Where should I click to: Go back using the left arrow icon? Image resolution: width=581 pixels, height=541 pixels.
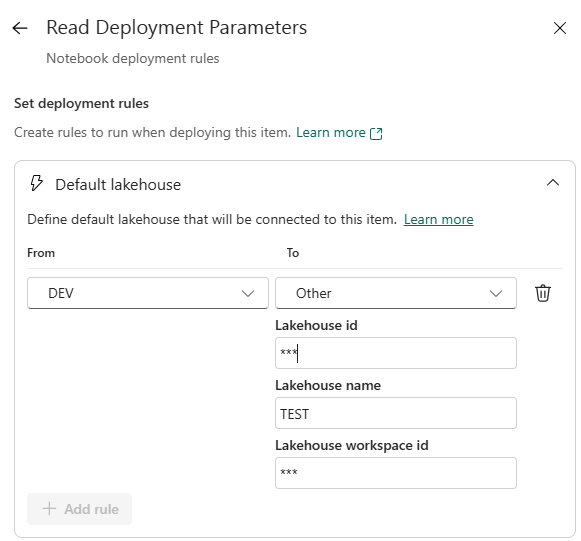pos(20,28)
